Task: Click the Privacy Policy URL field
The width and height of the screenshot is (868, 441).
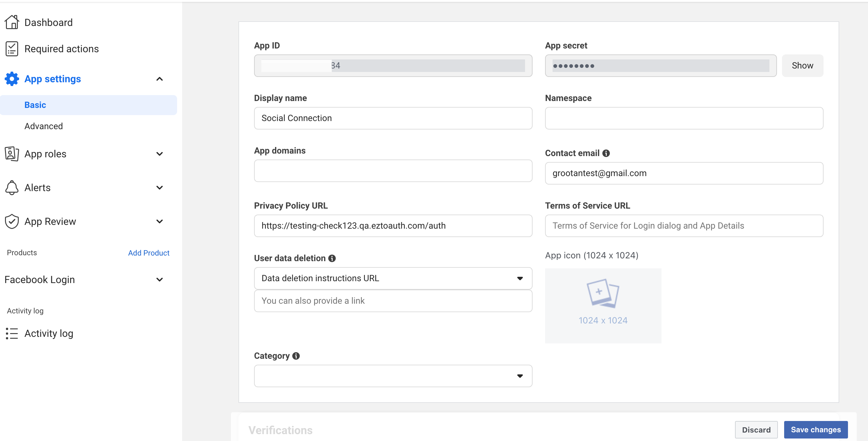Action: pyautogui.click(x=393, y=226)
